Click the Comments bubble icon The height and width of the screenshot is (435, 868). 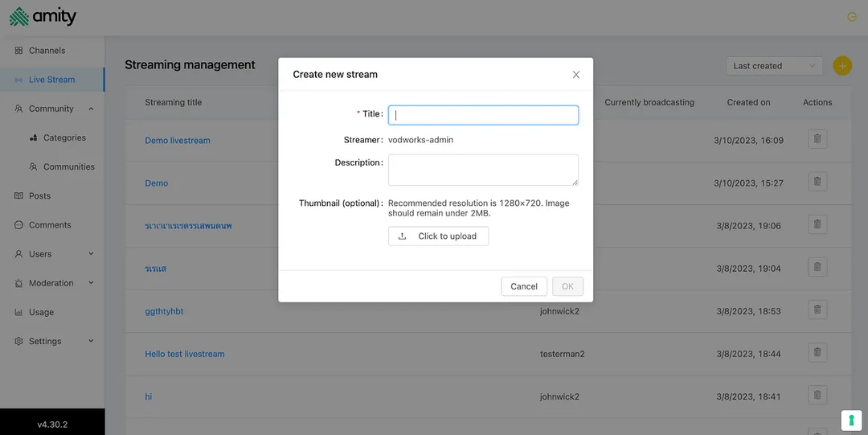tap(18, 225)
